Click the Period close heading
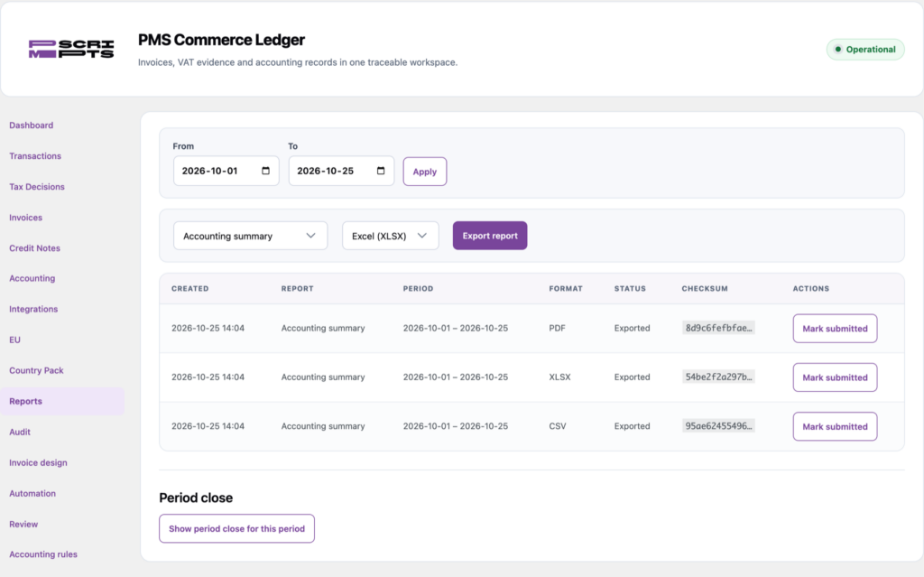924x577 pixels. point(196,498)
